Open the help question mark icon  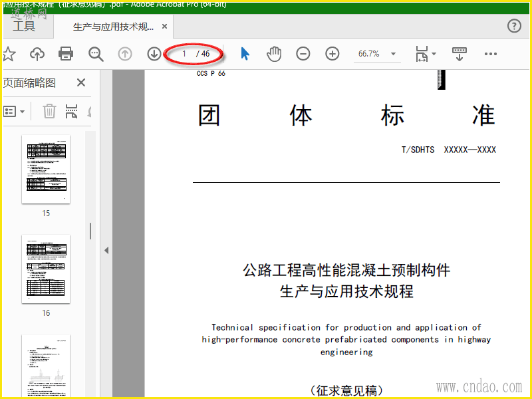click(514, 26)
